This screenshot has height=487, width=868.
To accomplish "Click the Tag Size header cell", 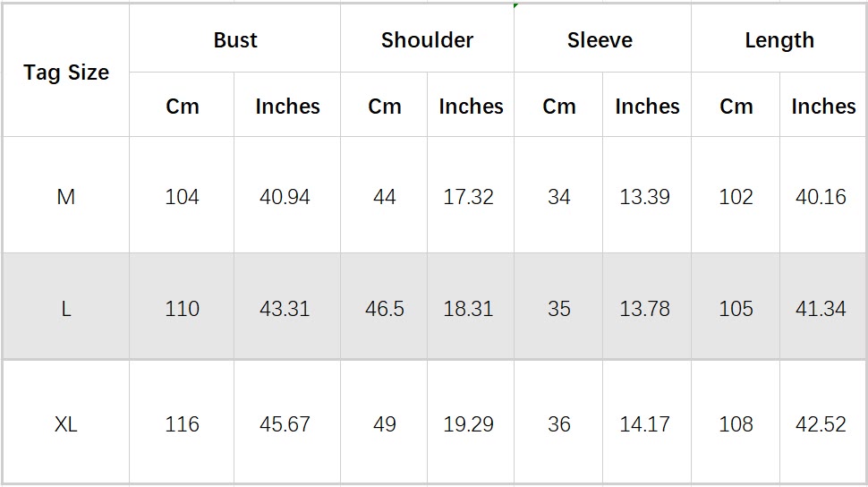I will pyautogui.click(x=66, y=73).
